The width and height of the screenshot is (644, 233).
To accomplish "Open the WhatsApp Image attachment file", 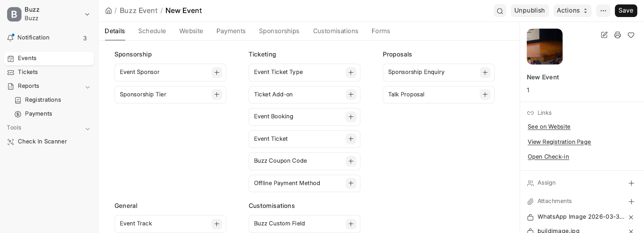I will click(x=581, y=217).
